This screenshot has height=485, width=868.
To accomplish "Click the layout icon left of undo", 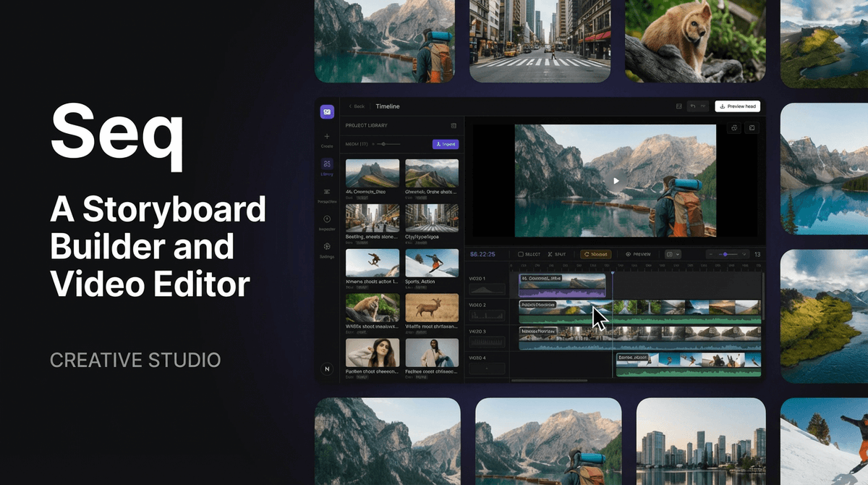I will click(x=678, y=106).
